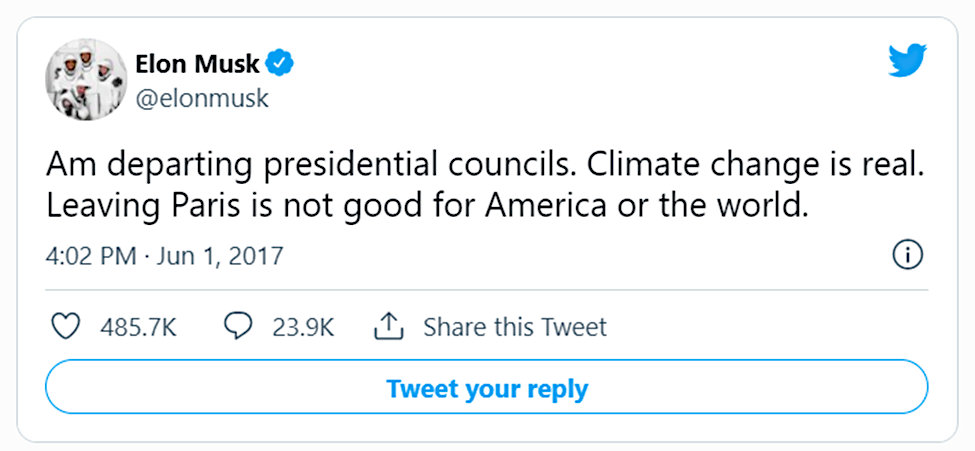Viewport: 975px width, 451px height.
Task: Open the tweet info circle icon
Action: (907, 256)
